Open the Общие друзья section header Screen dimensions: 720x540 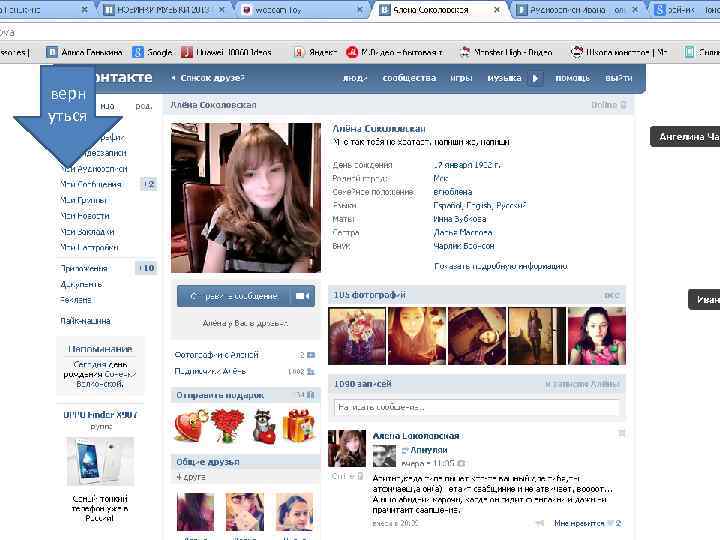click(246, 461)
